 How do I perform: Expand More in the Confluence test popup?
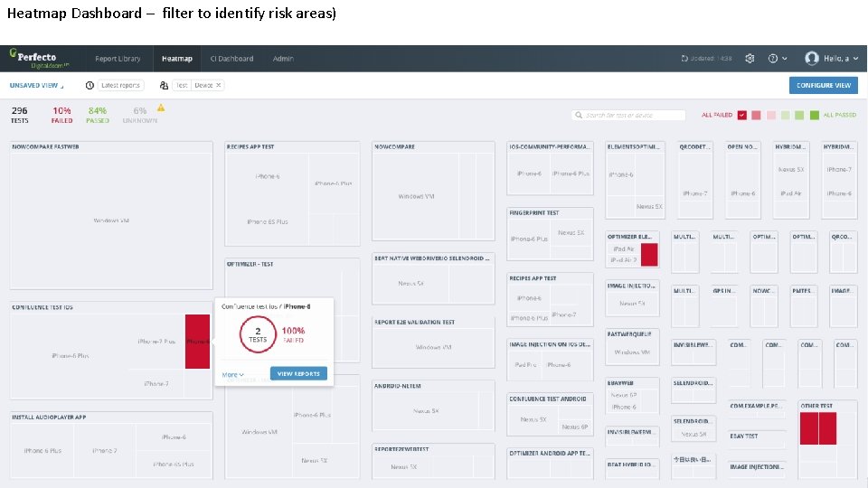tap(232, 374)
